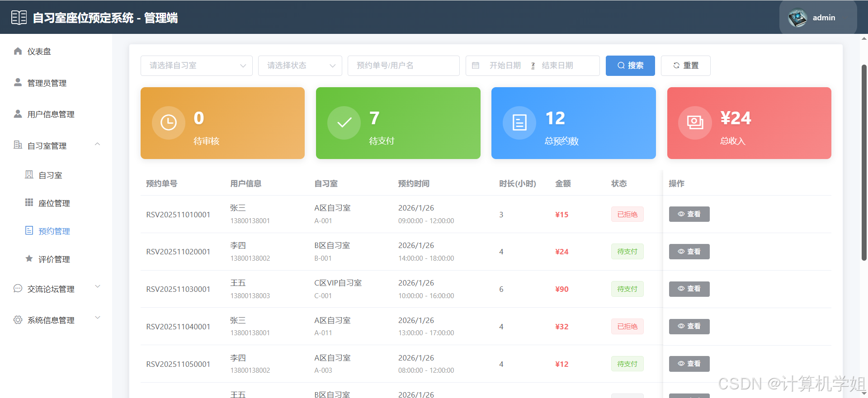The image size is (868, 398).
Task: Open the admin user menu
Action: [x=818, y=18]
